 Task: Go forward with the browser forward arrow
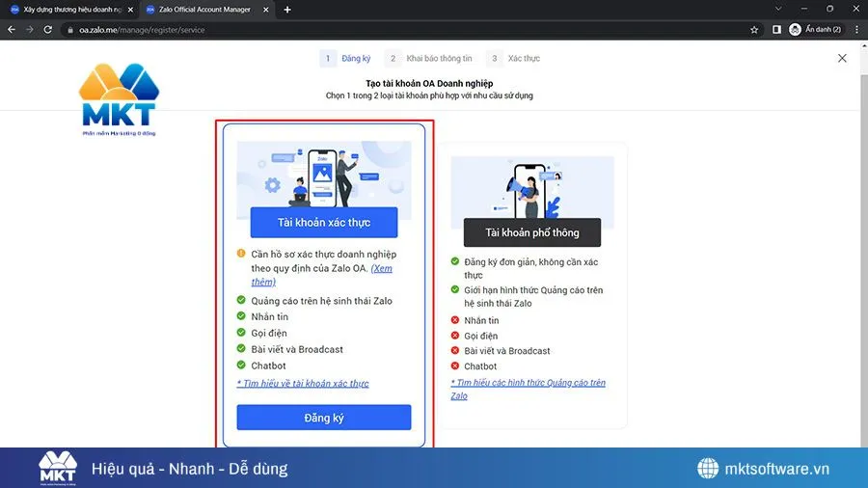[x=29, y=30]
